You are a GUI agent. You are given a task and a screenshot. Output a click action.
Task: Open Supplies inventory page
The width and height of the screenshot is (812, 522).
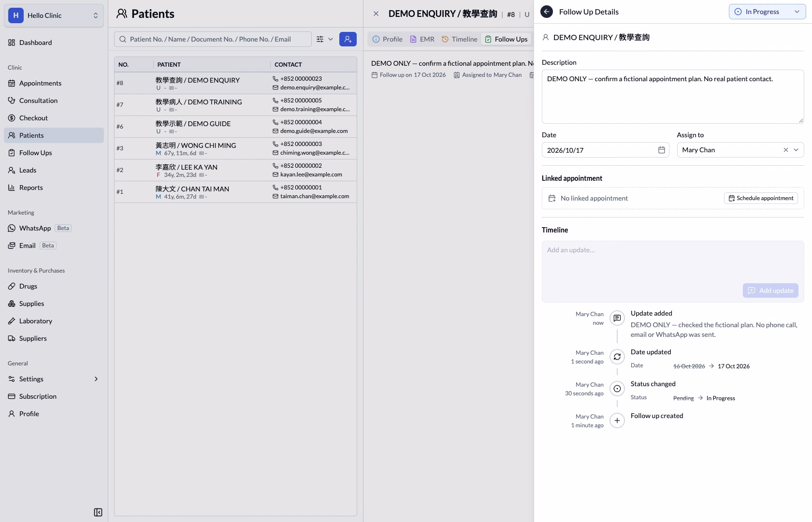(x=54, y=304)
